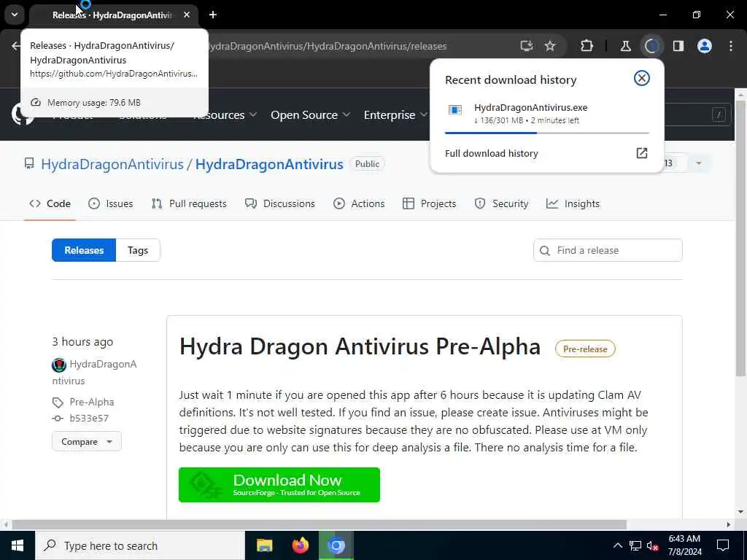The height and width of the screenshot is (560, 747).
Task: Click the magnifier icon in Find a release
Action: point(544,251)
